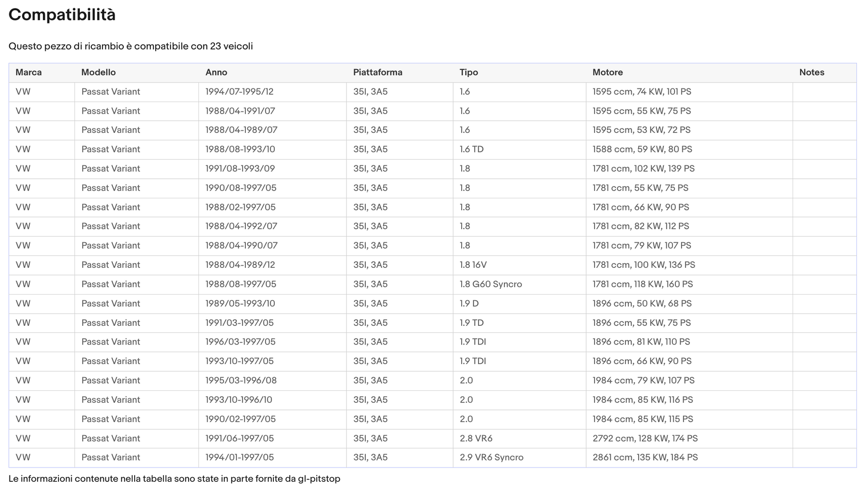Select the Anno column header
Screen dimensions: 868x492
point(216,72)
